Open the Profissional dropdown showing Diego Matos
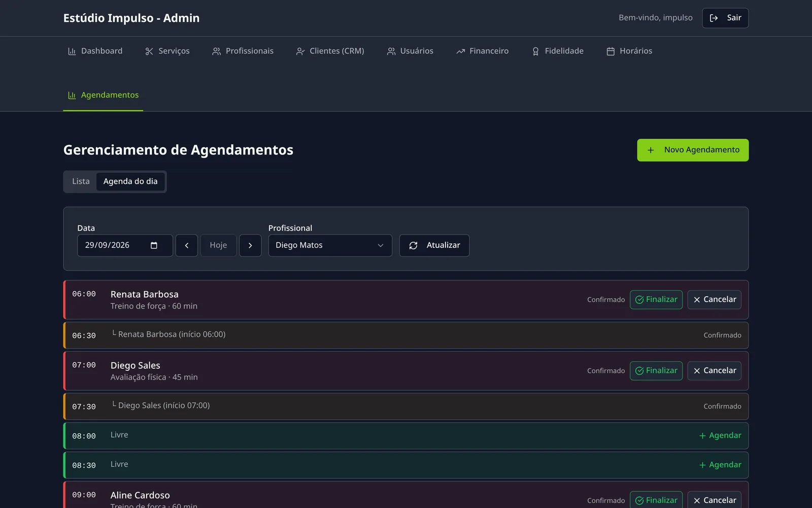This screenshot has width=812, height=508. [x=330, y=245]
